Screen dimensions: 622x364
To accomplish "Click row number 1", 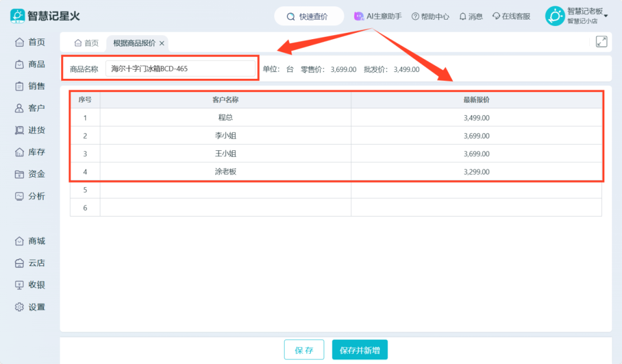I will 85,117.
